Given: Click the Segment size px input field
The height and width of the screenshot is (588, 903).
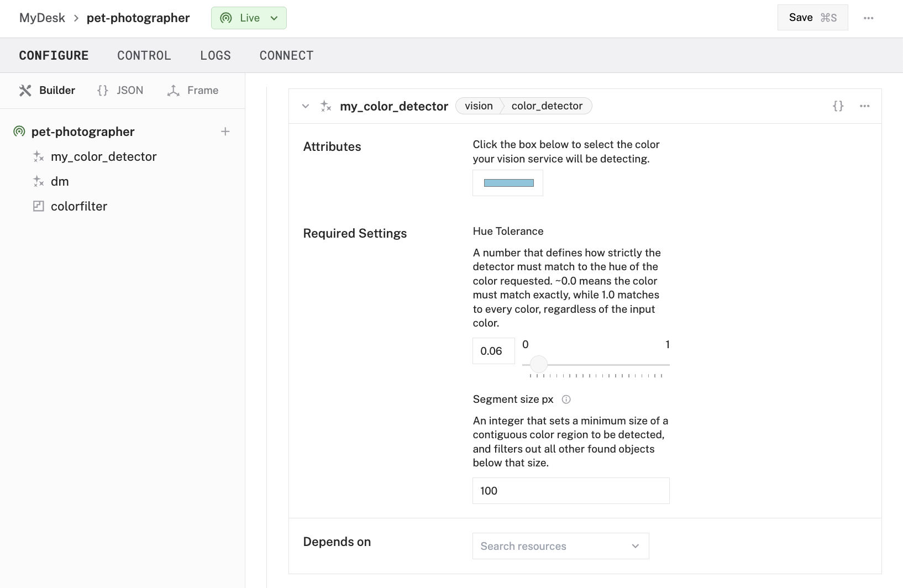Looking at the screenshot, I should pos(570,491).
